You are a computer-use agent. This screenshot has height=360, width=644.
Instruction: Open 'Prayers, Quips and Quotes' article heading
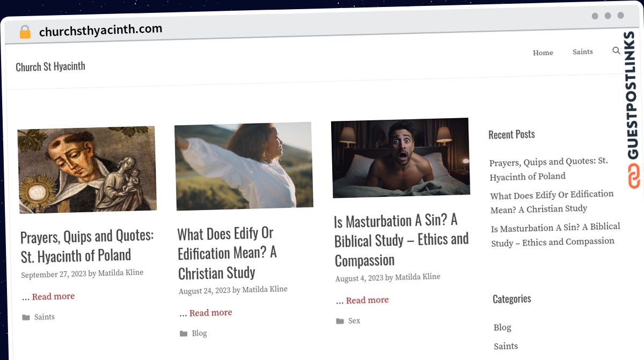(x=87, y=246)
